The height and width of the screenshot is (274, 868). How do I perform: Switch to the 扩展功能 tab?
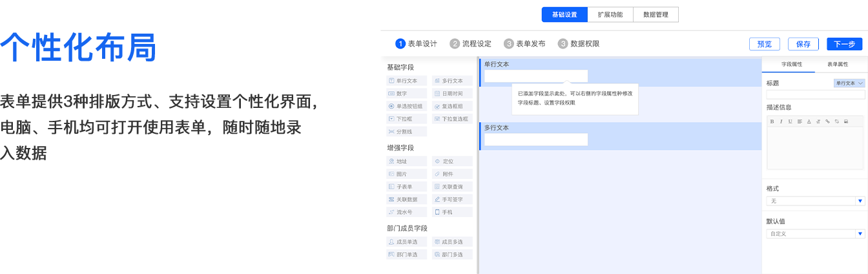click(610, 14)
